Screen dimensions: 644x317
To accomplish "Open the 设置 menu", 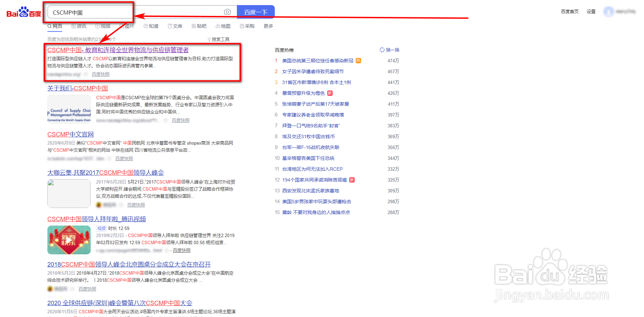I will point(591,12).
